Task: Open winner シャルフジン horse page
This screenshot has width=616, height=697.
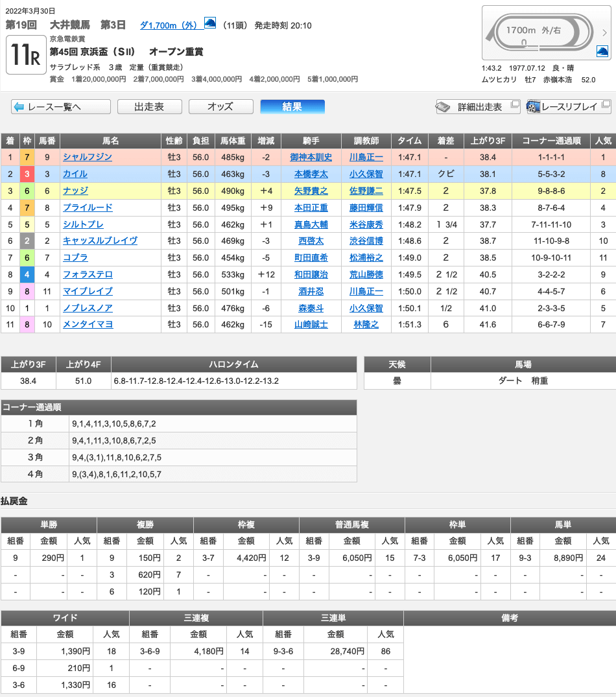Action: pos(88,157)
